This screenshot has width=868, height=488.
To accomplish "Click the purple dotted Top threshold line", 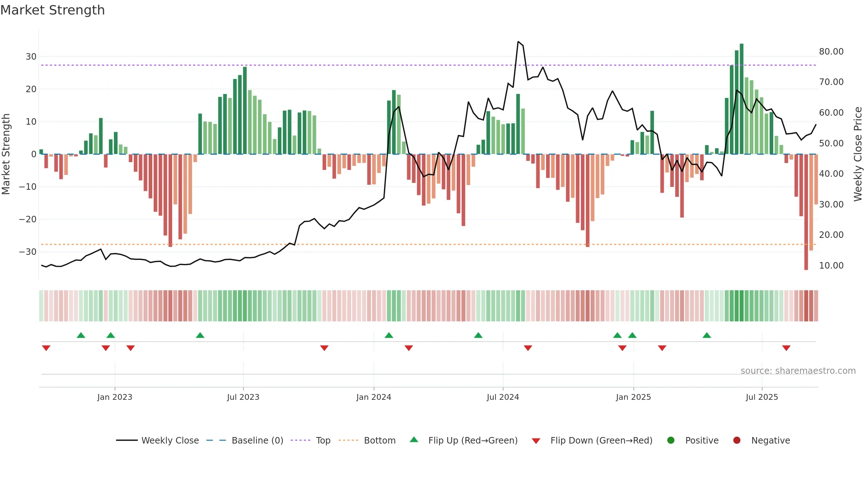I will pos(428,65).
